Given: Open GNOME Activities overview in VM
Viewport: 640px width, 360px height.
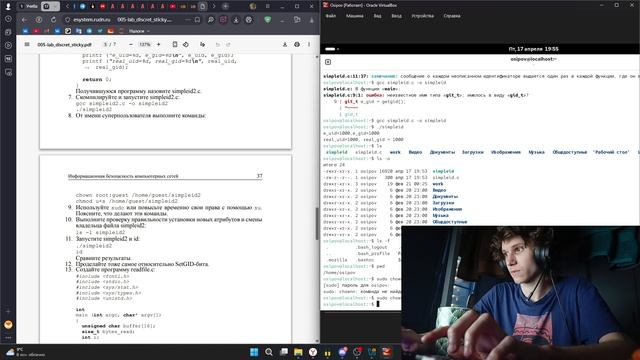Looking at the screenshot, I should (x=331, y=49).
